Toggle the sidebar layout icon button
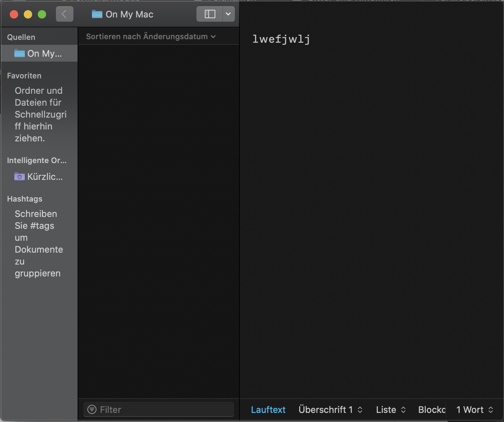Image resolution: width=504 pixels, height=422 pixels. tap(210, 14)
